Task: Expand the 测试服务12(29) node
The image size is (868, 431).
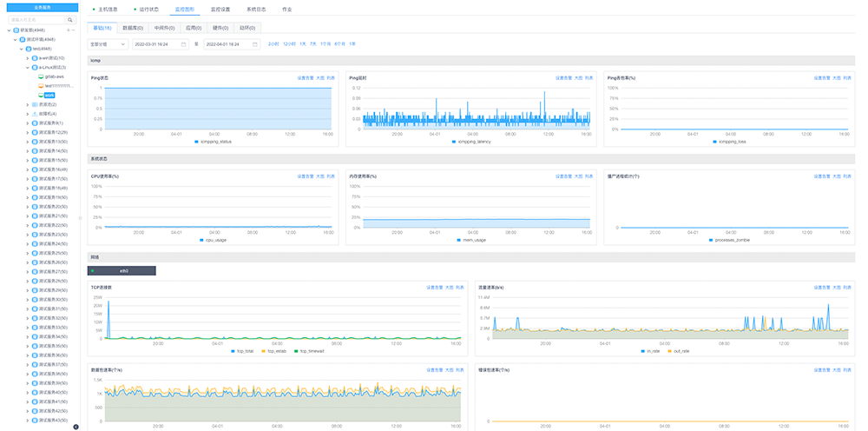Action: 28,132
